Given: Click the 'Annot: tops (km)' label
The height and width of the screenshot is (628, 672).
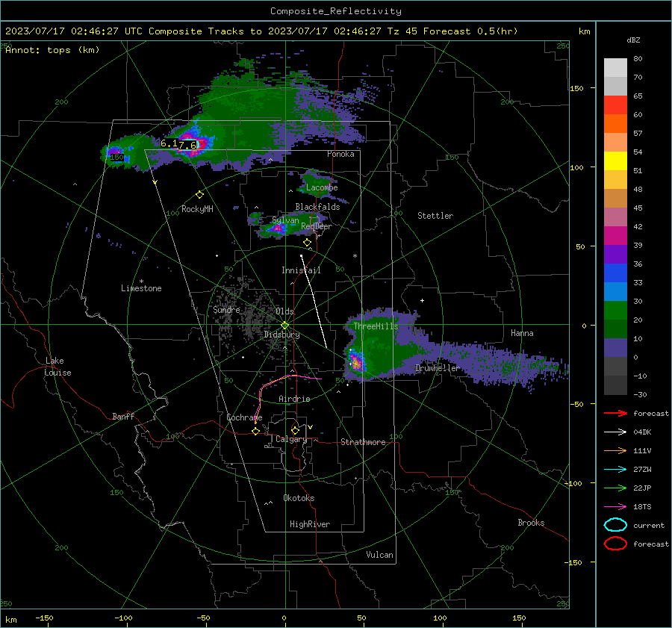Looking at the screenshot, I should [52, 50].
